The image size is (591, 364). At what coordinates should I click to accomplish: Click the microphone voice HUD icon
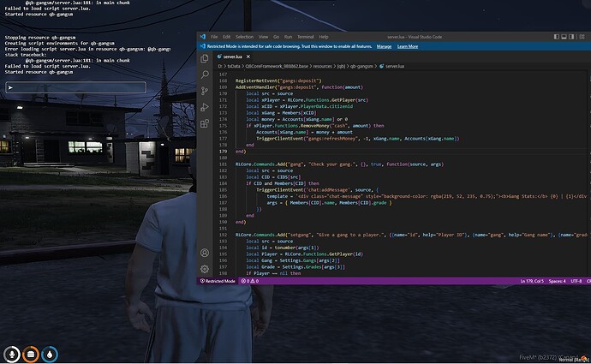pos(12,353)
